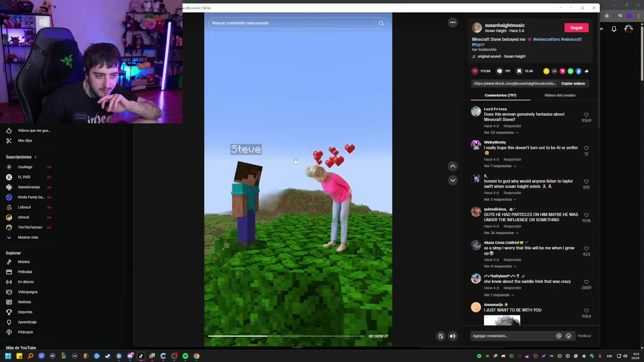
Task: Expand Ver 1 respuesta
Action: tap(499, 295)
